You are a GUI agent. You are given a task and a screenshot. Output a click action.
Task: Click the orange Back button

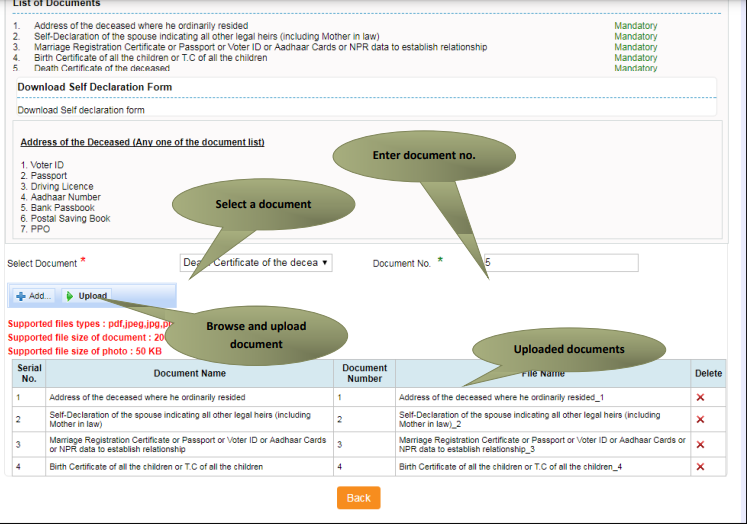coord(358,498)
